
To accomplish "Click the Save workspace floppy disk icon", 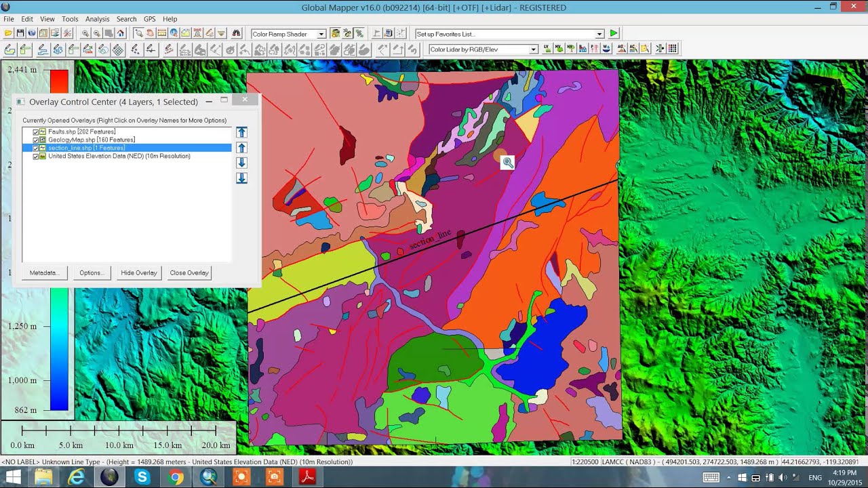I will pyautogui.click(x=20, y=33).
